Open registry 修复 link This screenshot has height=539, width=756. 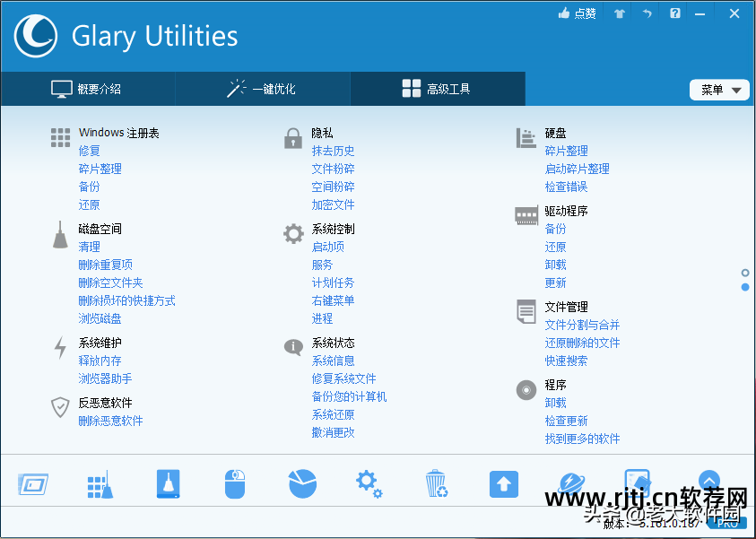coord(89,151)
